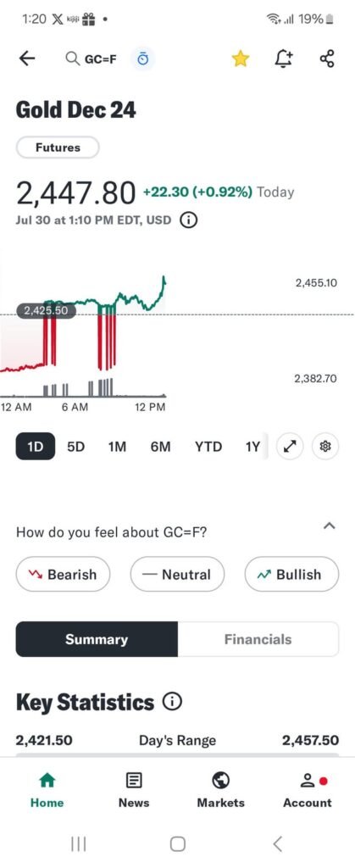Toggle the yellow watchlist star
Viewport: 355px width, 868px height.
pyautogui.click(x=240, y=58)
